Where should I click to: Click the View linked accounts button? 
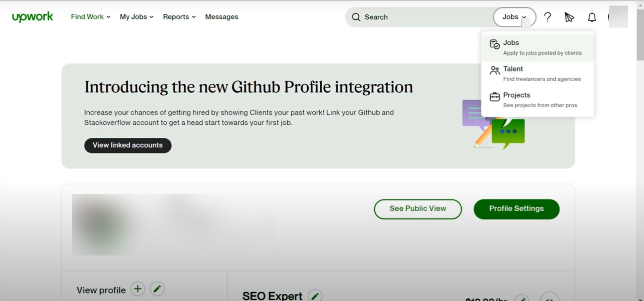point(128,145)
